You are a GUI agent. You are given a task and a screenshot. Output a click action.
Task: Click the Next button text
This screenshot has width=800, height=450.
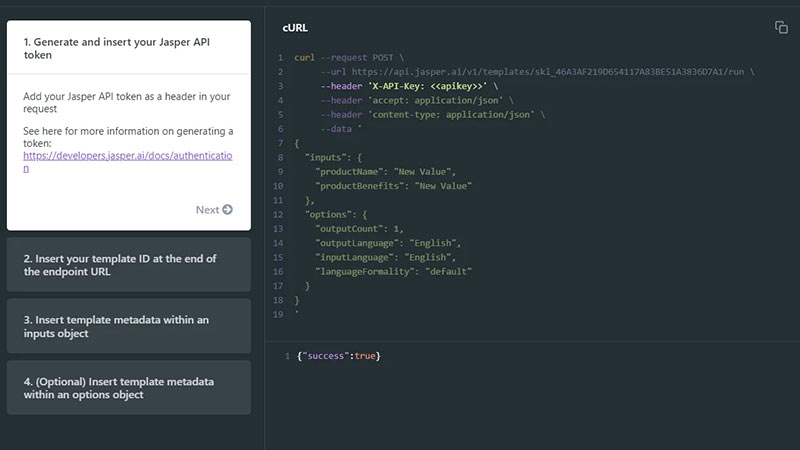[x=207, y=210]
